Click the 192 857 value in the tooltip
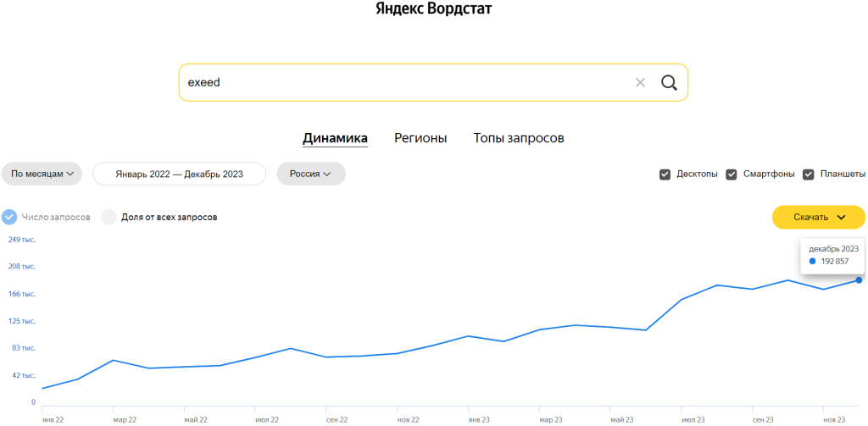Screen dimensions: 868x426 coord(834,261)
